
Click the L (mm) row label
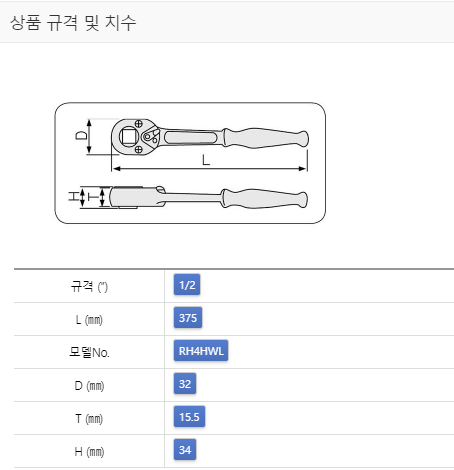click(89, 320)
